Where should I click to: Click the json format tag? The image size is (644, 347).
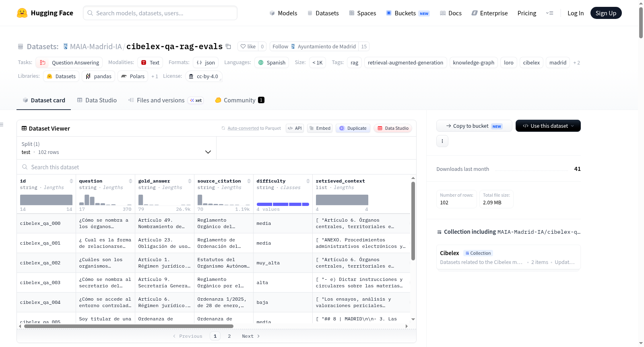click(206, 62)
